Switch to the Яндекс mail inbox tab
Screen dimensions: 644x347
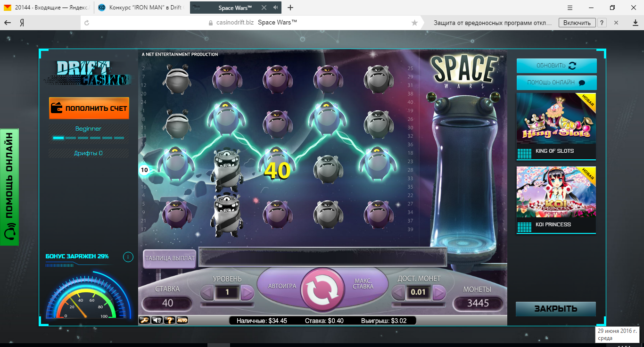(x=46, y=8)
